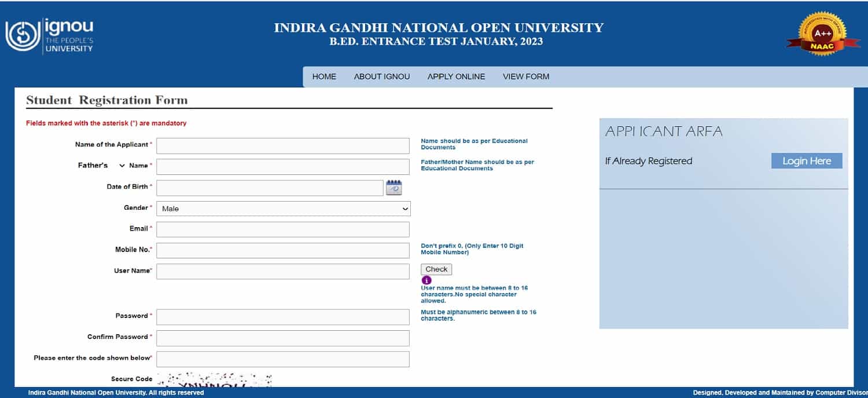Open the VIEW FORM navigation item
The width and height of the screenshot is (868, 398).
click(x=525, y=76)
